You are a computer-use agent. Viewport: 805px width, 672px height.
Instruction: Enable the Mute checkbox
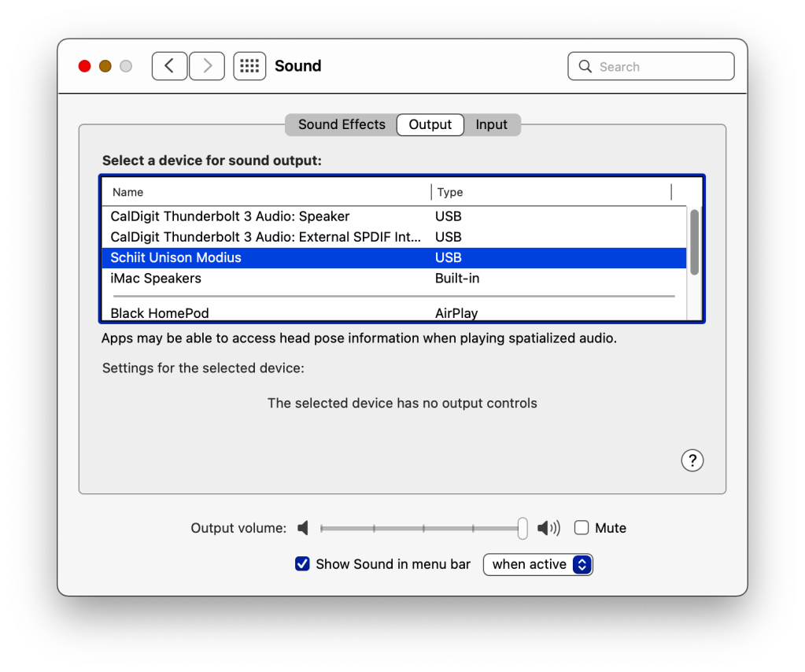(582, 528)
